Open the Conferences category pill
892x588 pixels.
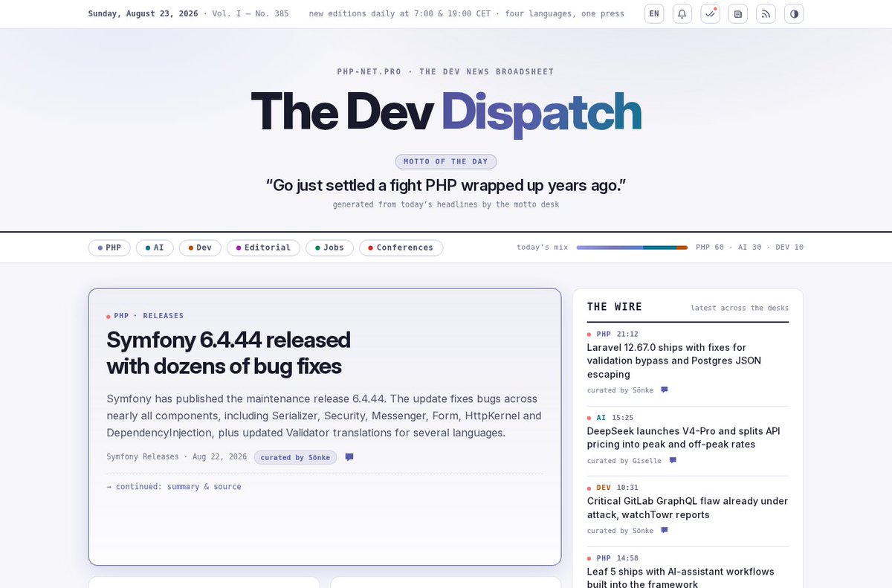point(401,248)
